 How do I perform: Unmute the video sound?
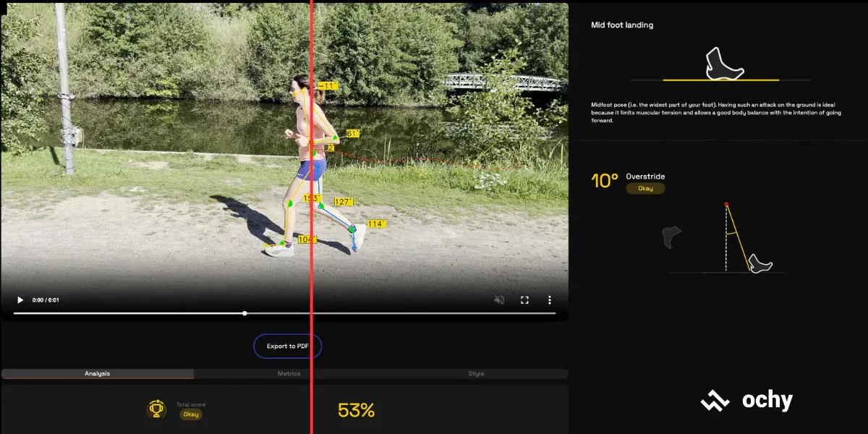[x=500, y=300]
